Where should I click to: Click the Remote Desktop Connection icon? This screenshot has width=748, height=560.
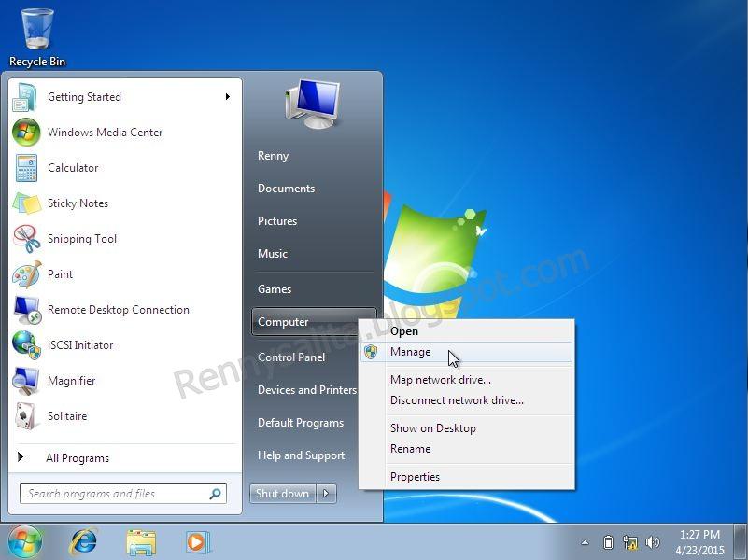coord(26,310)
